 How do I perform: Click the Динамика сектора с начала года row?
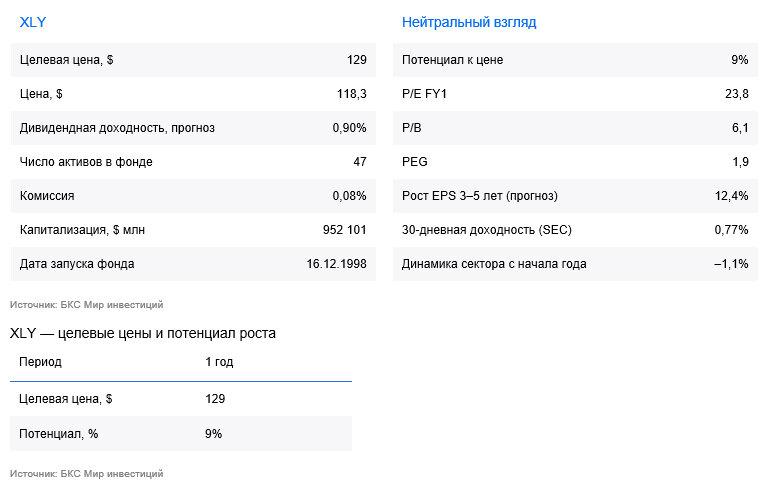tap(576, 264)
